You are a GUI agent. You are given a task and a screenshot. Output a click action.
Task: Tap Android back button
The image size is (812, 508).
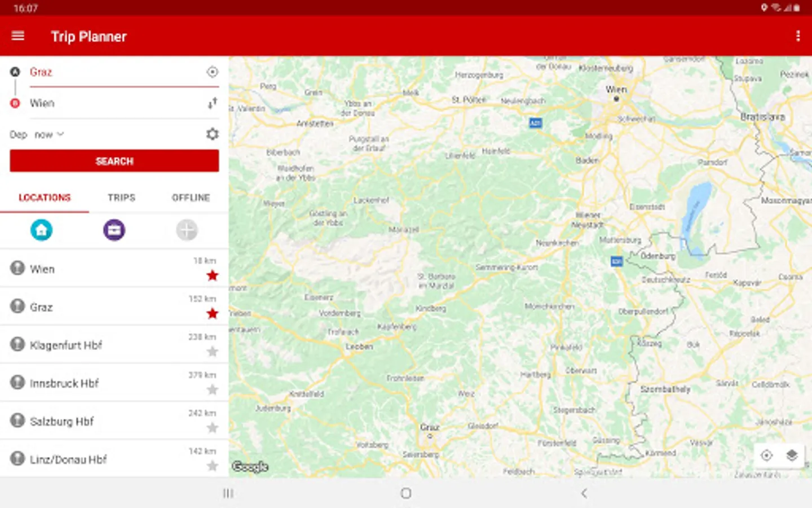coord(584,493)
